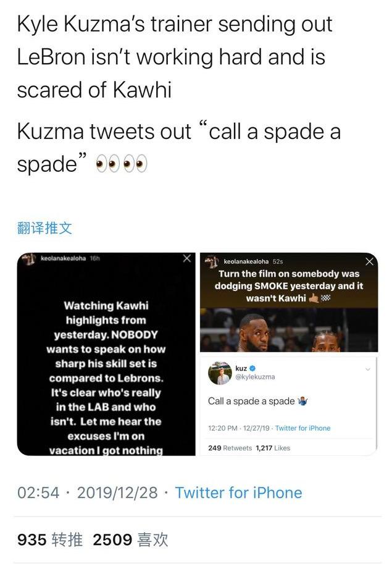The height and width of the screenshot is (566, 392).
Task: View the 2509 喜欢 likes list
Action: tap(130, 539)
